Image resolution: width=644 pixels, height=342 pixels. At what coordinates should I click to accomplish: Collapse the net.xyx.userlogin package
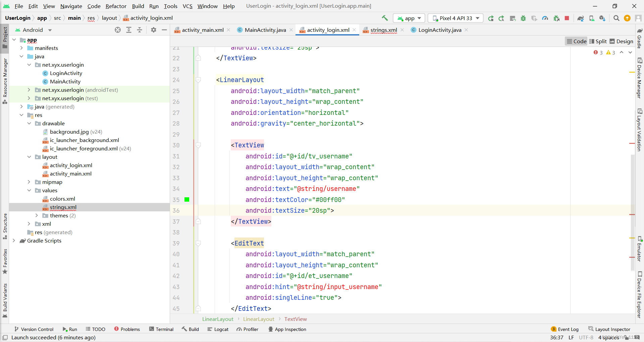[x=29, y=65]
